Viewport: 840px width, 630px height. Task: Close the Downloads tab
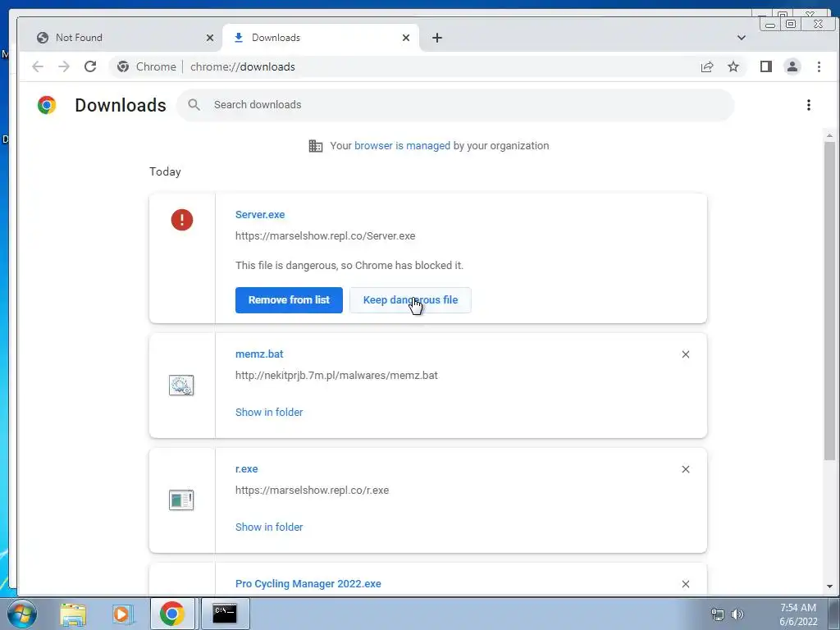click(406, 38)
